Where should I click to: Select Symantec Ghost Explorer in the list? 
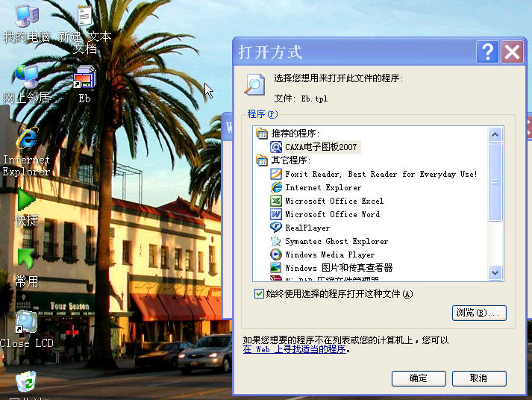[337, 241]
